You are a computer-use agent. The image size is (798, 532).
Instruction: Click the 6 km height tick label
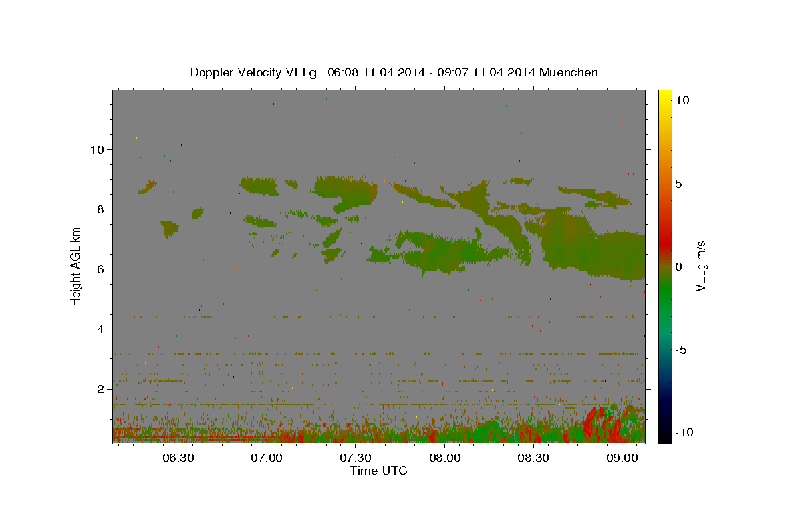(100, 269)
